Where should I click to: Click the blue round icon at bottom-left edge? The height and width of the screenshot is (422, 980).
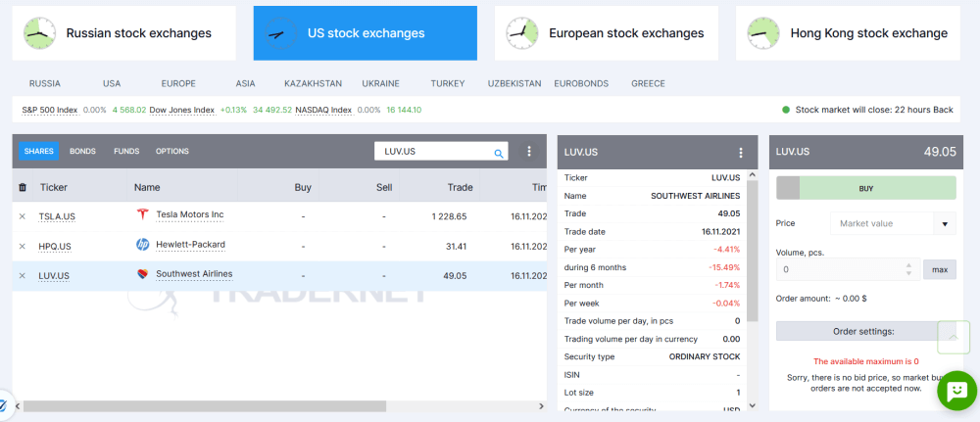coord(3,405)
